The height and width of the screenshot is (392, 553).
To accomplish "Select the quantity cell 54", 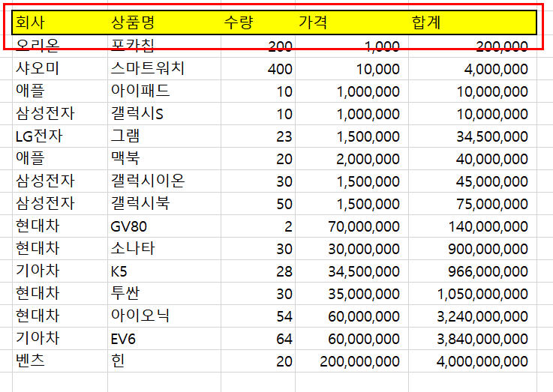I will click(258, 316).
